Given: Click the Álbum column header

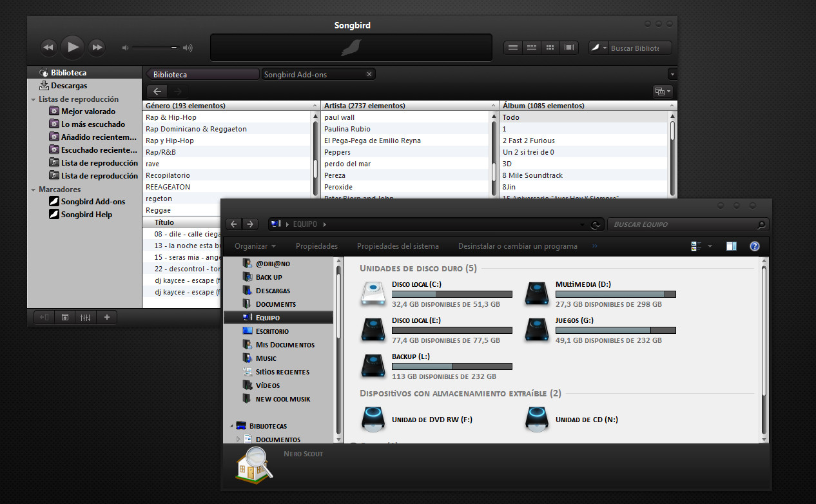Looking at the screenshot, I should tap(588, 106).
